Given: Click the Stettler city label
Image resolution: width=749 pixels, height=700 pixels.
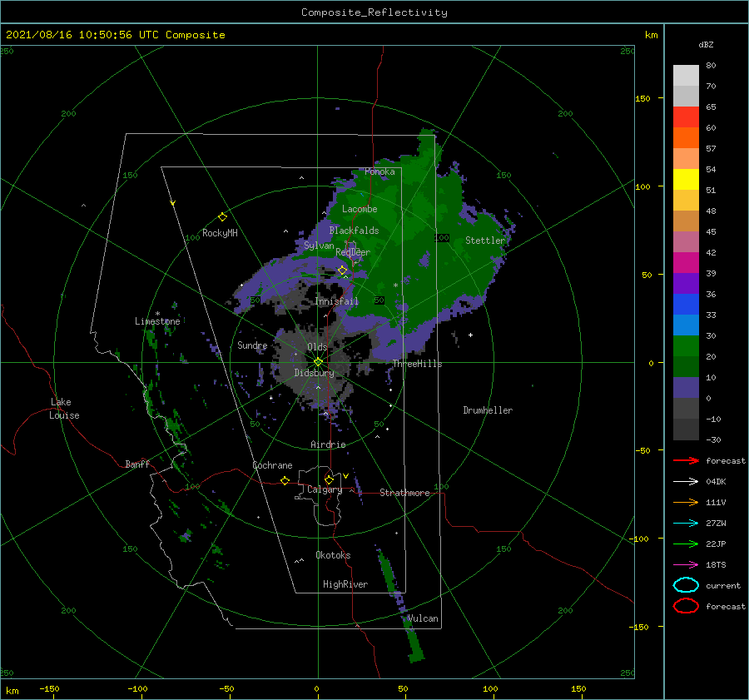Looking at the screenshot, I should 485,241.
